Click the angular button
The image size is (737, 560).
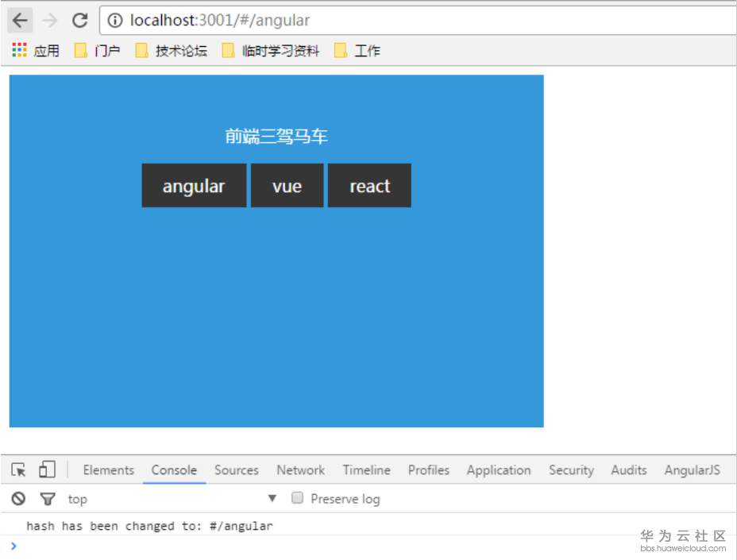click(x=194, y=186)
